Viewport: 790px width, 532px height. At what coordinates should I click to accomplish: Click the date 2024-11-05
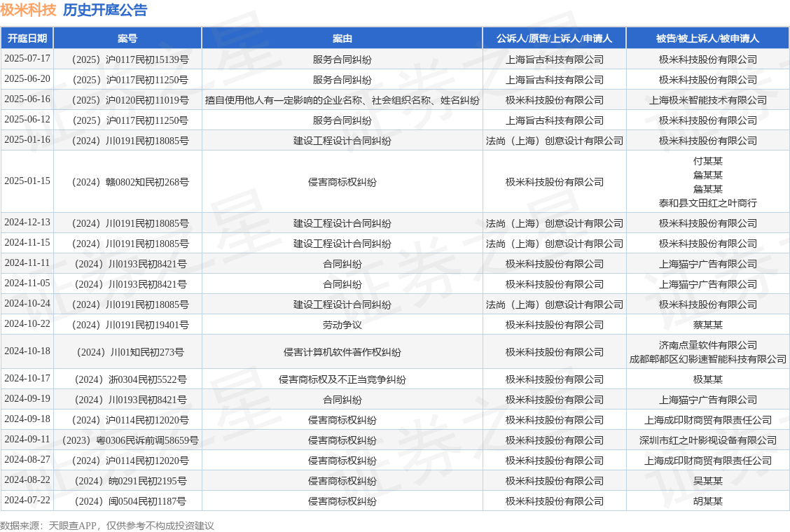27,283
